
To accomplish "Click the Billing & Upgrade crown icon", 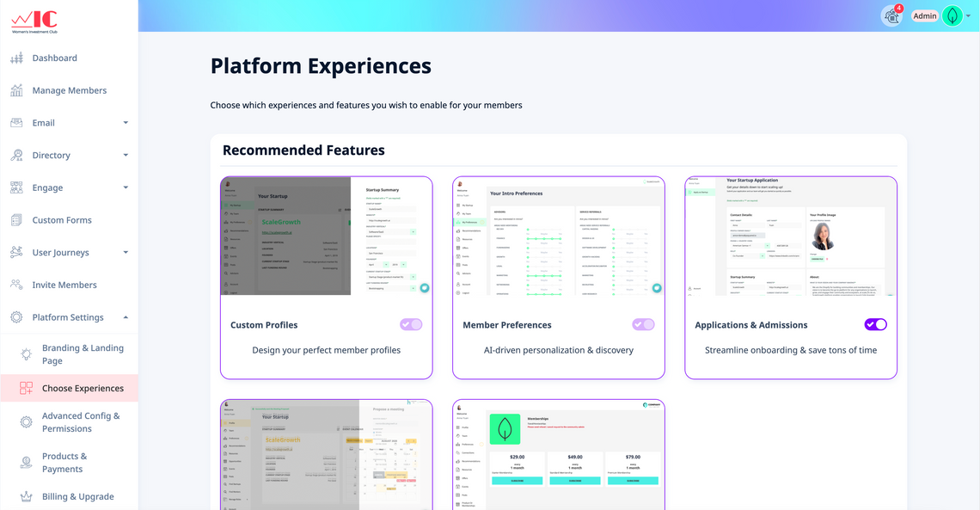I will tap(27, 497).
